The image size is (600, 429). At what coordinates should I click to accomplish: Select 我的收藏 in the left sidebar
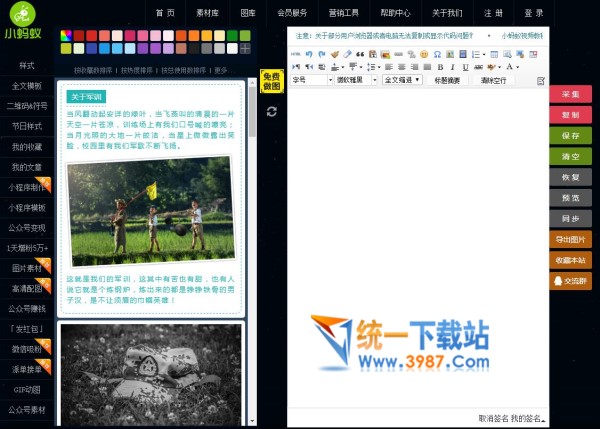click(27, 147)
